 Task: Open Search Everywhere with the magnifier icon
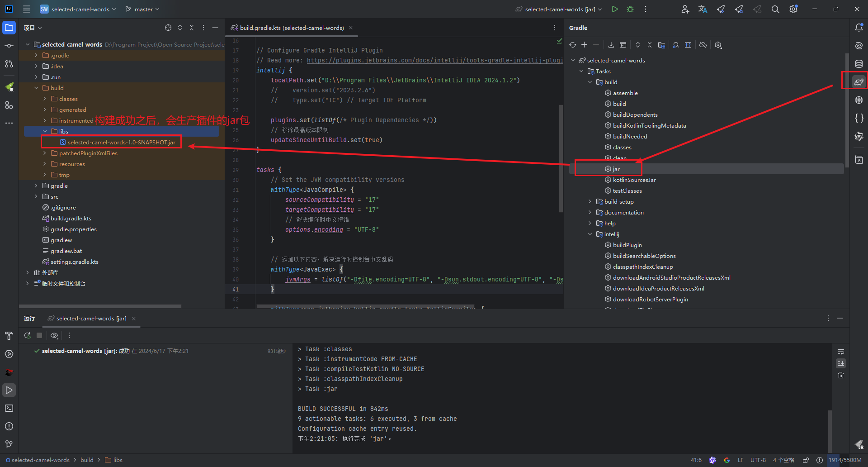pyautogui.click(x=775, y=9)
